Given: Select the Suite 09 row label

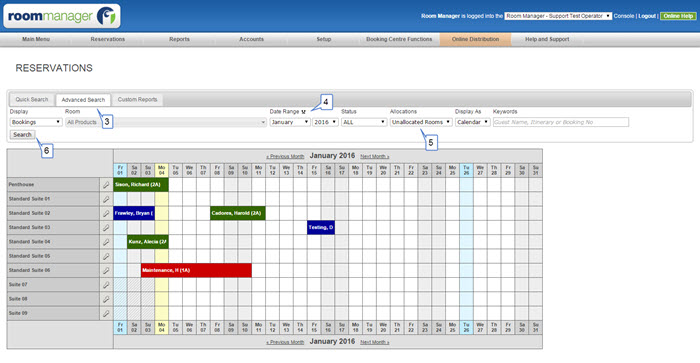Looking at the screenshot, I should pos(53,313).
